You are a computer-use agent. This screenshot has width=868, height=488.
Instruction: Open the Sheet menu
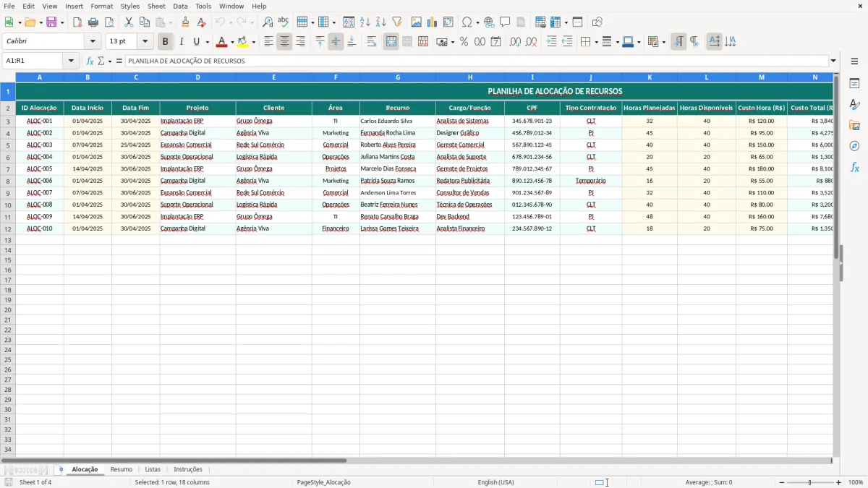coord(156,6)
